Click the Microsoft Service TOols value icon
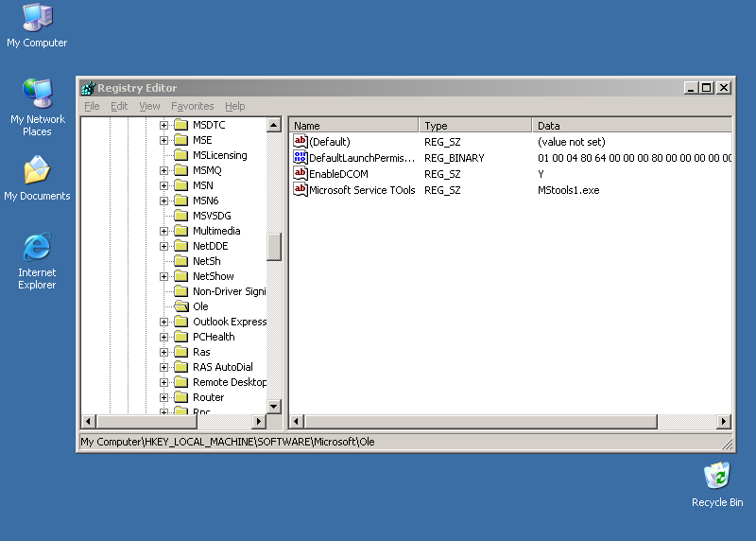 coord(301,190)
